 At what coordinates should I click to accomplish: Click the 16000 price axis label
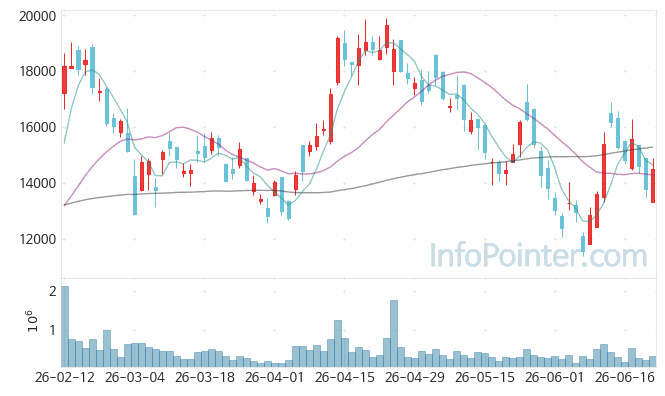(37, 127)
